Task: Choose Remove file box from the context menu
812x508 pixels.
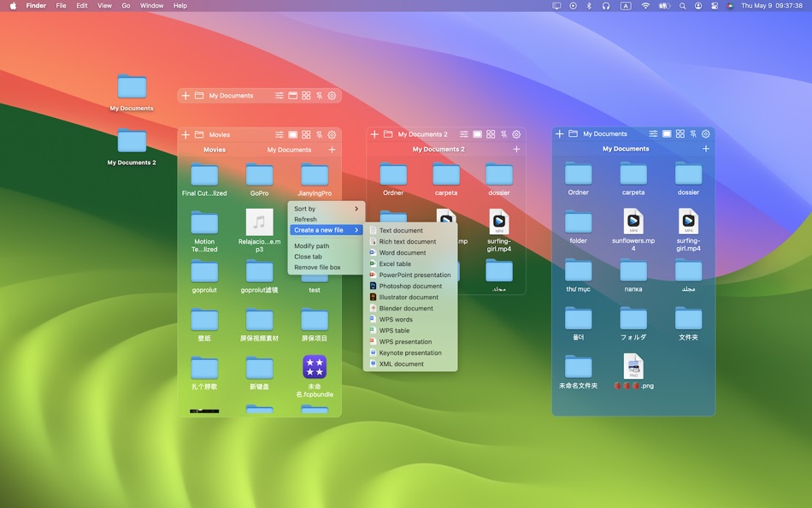Action: tap(327, 268)
